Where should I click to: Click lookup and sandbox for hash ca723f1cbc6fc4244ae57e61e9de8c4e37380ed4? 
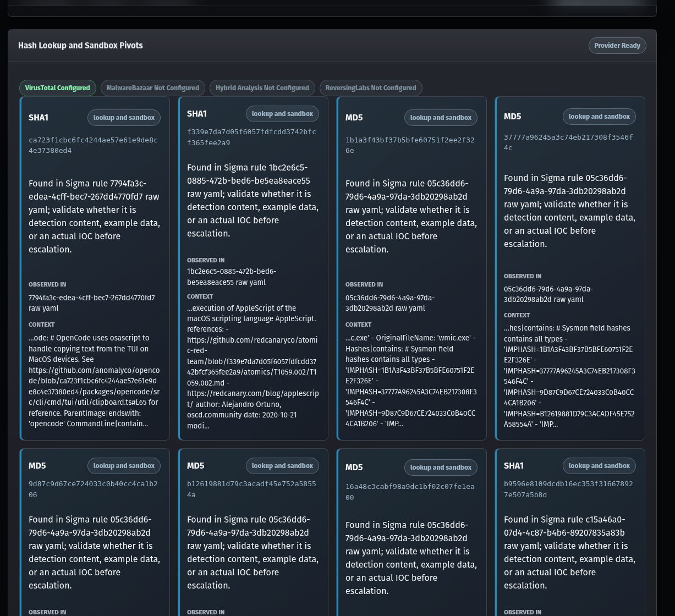click(x=124, y=118)
